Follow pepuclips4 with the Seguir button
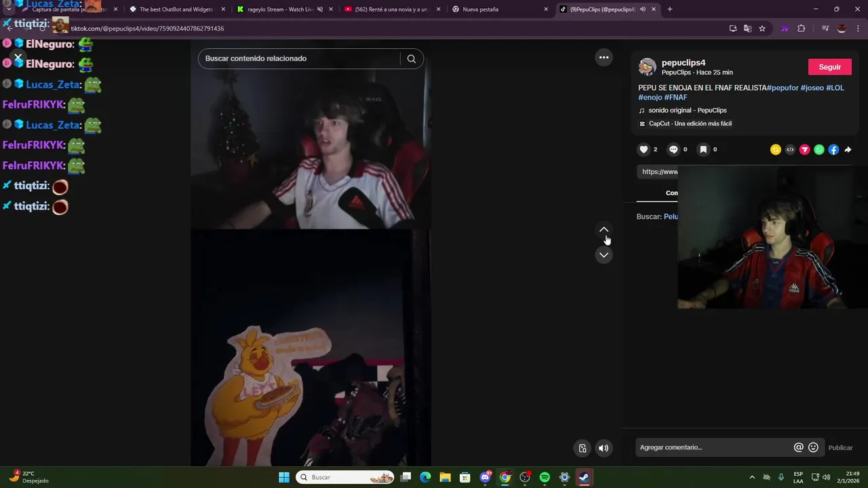The width and height of the screenshot is (868, 488). (x=830, y=67)
